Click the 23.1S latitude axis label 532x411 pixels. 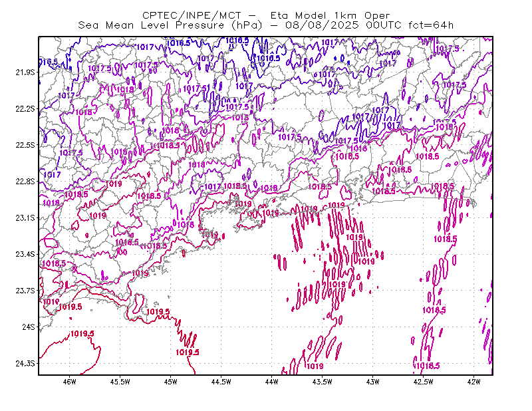click(x=25, y=218)
